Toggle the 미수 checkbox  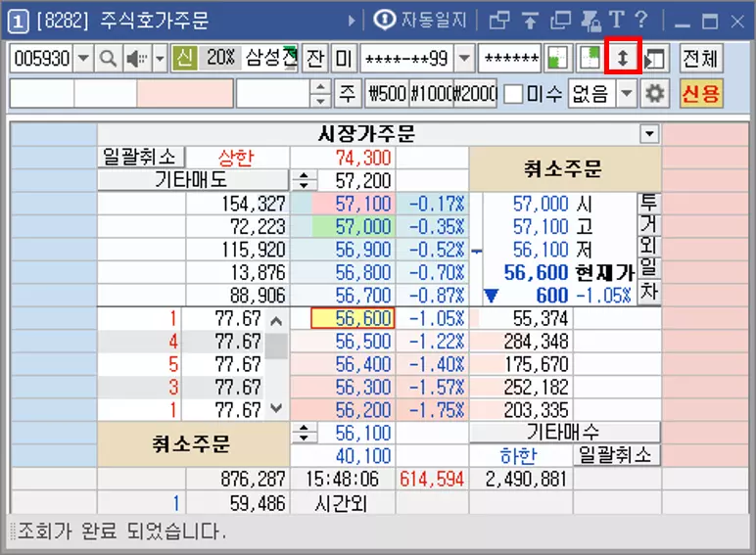[x=513, y=93]
